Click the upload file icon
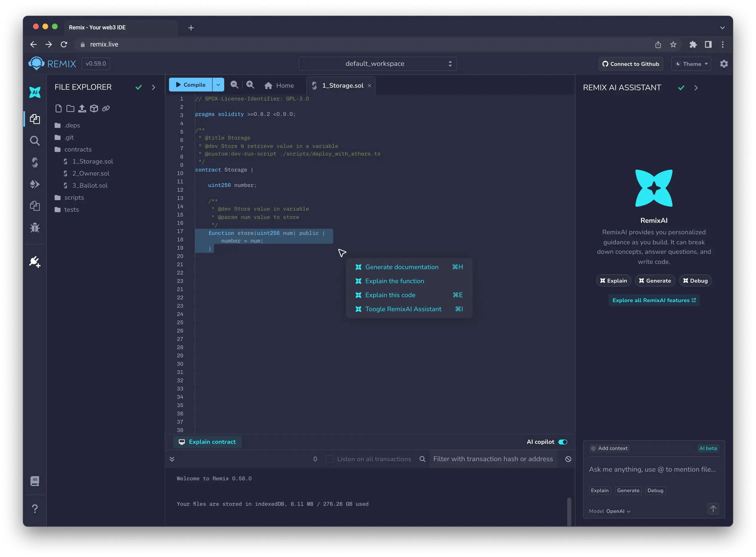The width and height of the screenshot is (756, 557). pos(82,108)
